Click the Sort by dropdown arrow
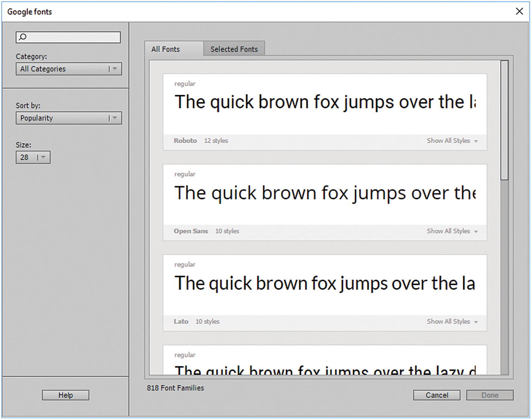The height and width of the screenshot is (420, 532). point(115,118)
